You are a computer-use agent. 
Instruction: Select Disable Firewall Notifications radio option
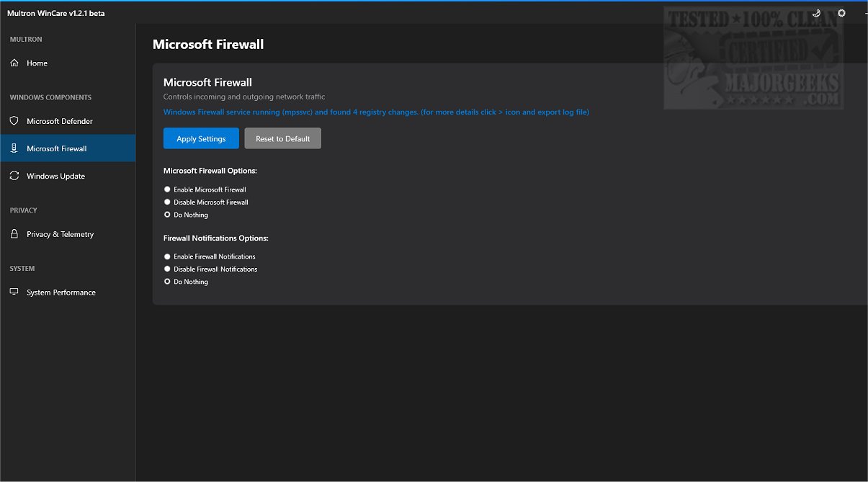coord(168,269)
